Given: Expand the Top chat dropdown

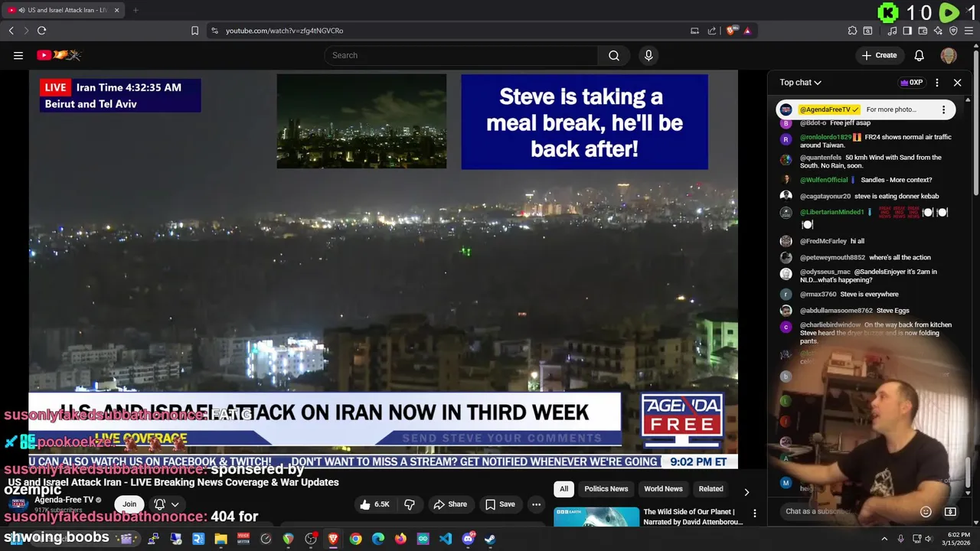Looking at the screenshot, I should pos(801,83).
